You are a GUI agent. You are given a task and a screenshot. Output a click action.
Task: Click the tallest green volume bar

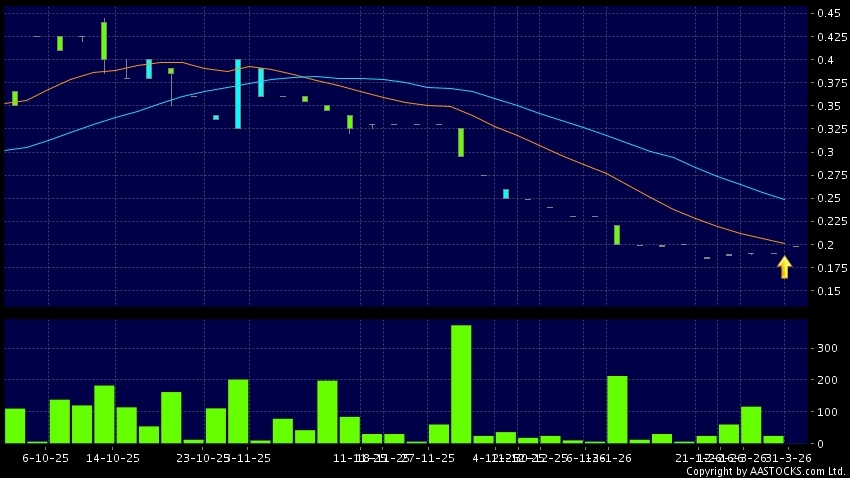461,384
